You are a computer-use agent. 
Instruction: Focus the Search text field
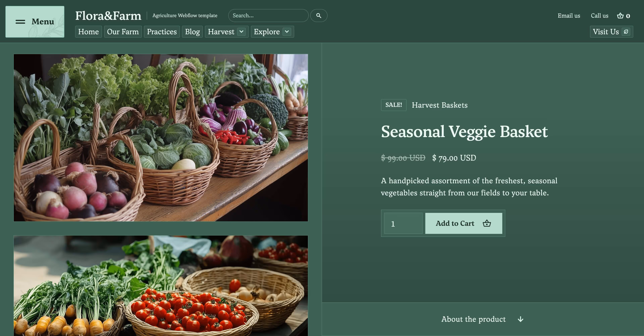pos(268,15)
